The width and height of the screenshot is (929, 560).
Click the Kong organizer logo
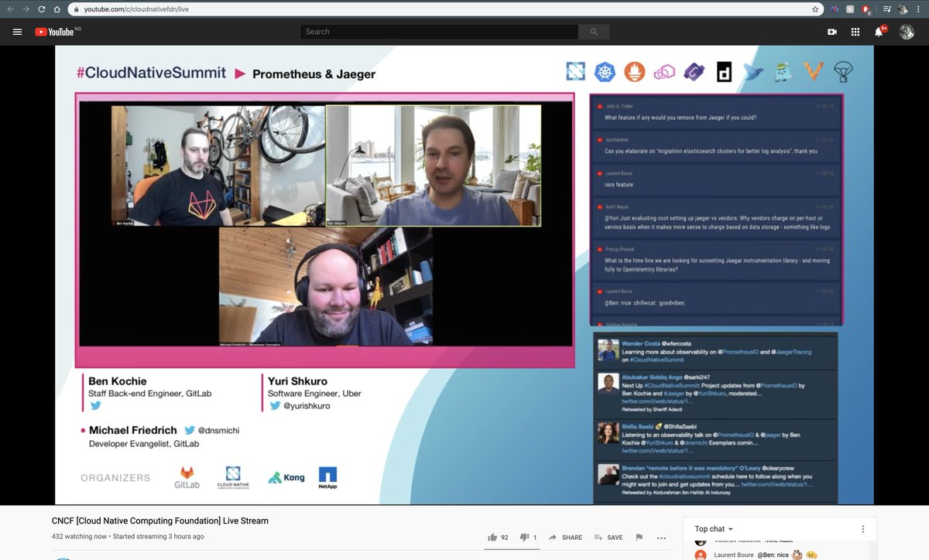click(286, 478)
